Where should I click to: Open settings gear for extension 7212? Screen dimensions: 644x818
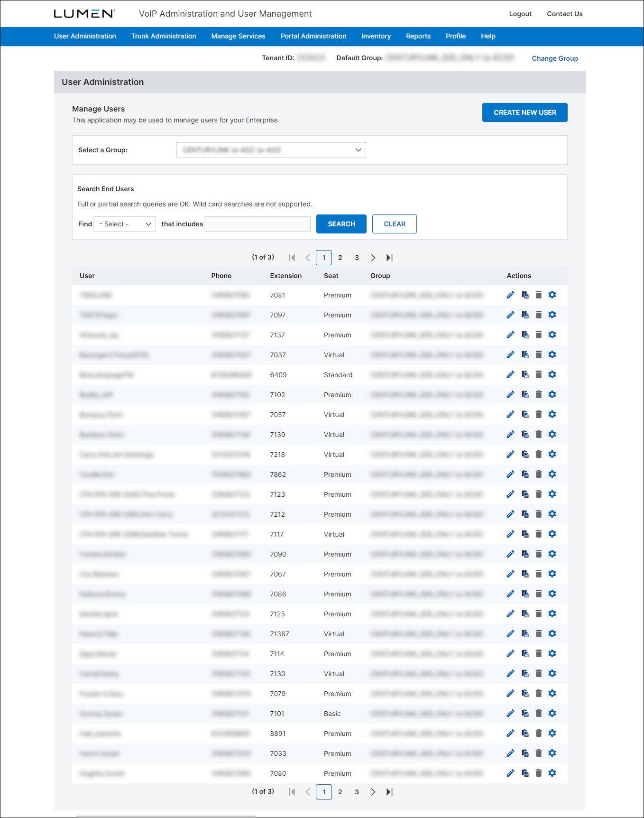[552, 514]
